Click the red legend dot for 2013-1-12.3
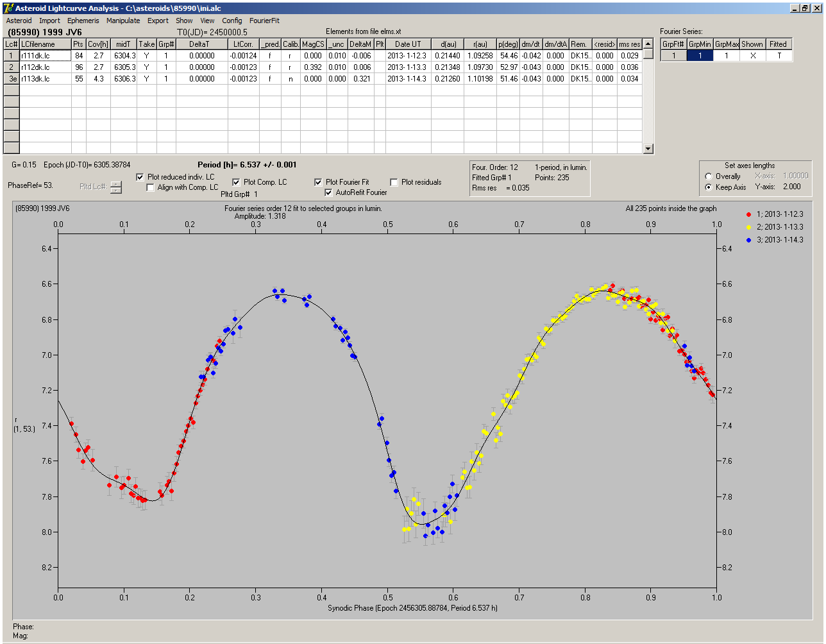The height and width of the screenshot is (644, 826). coord(749,214)
